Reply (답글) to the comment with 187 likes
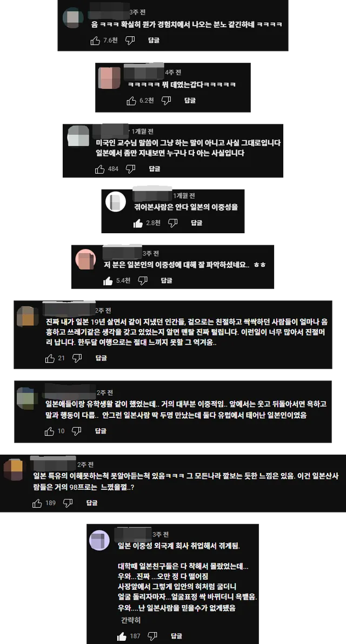Screen dimensions: 346x644 [x=176, y=636]
